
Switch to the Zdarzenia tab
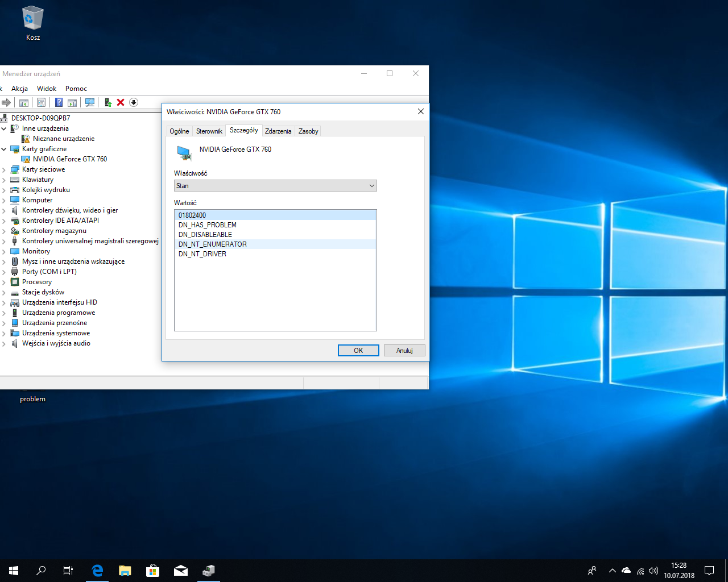(278, 131)
